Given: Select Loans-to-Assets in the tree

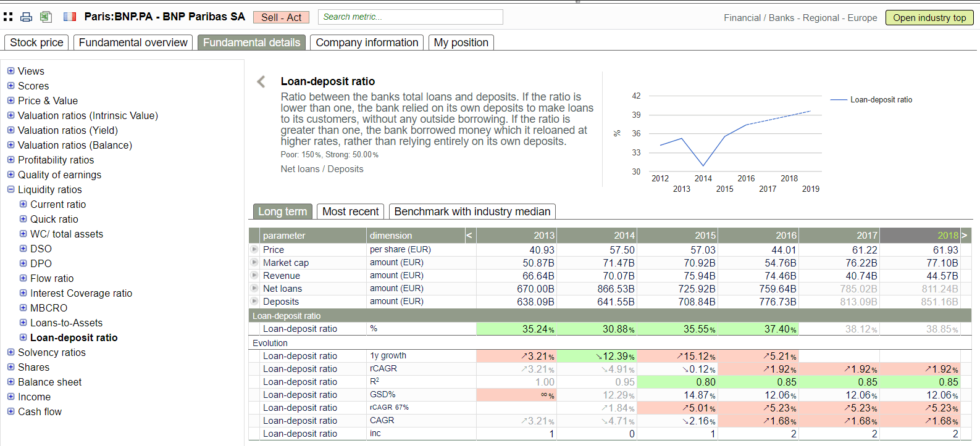Looking at the screenshot, I should pos(66,323).
